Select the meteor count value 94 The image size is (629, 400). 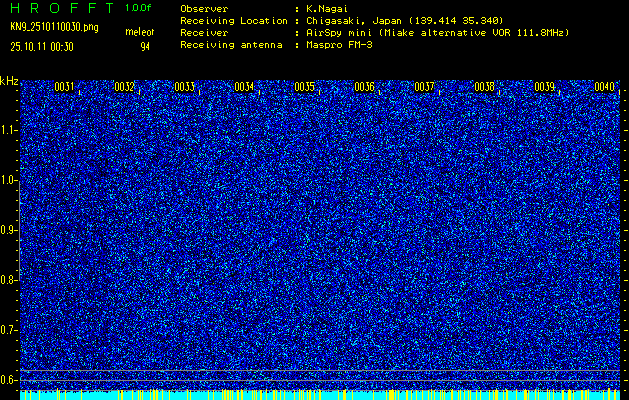145,46
